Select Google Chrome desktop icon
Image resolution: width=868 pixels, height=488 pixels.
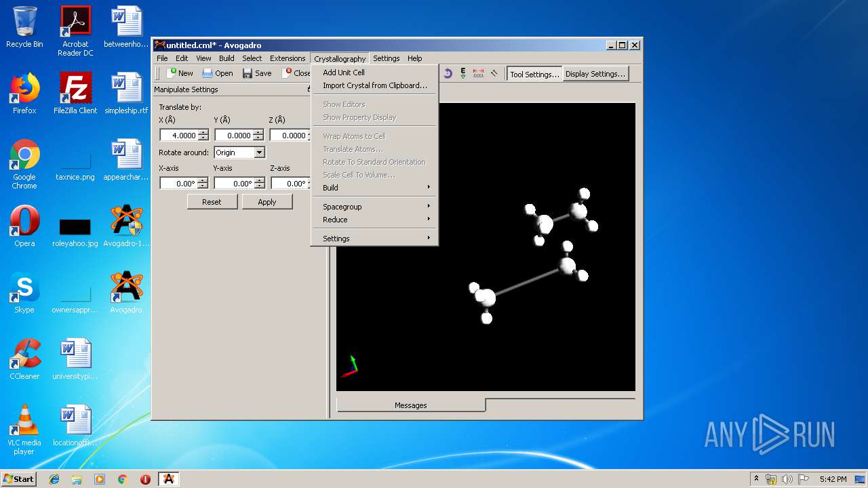point(24,163)
